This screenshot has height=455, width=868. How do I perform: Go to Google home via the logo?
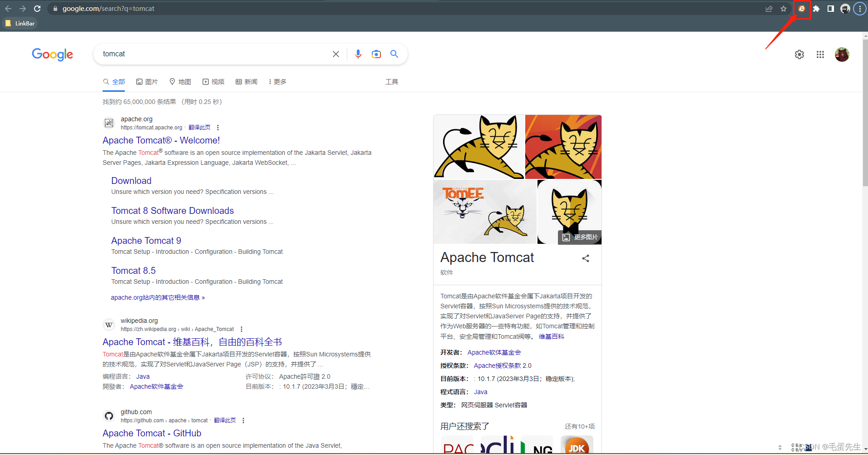tap(53, 54)
